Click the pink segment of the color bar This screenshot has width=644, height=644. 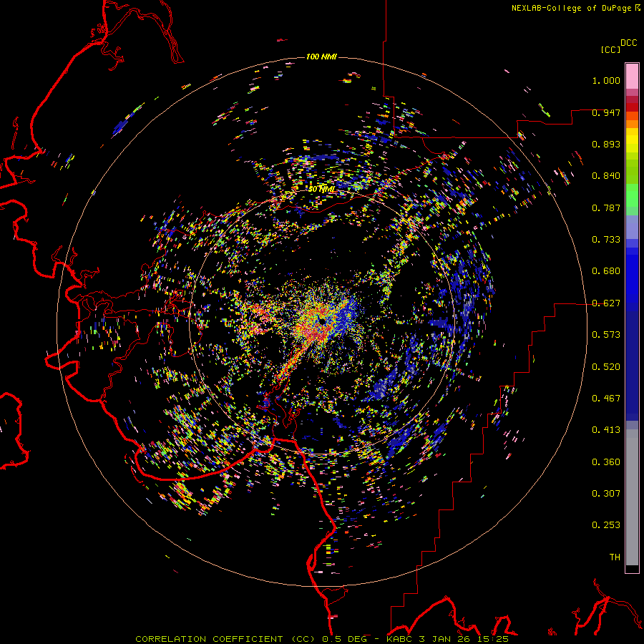(632, 77)
